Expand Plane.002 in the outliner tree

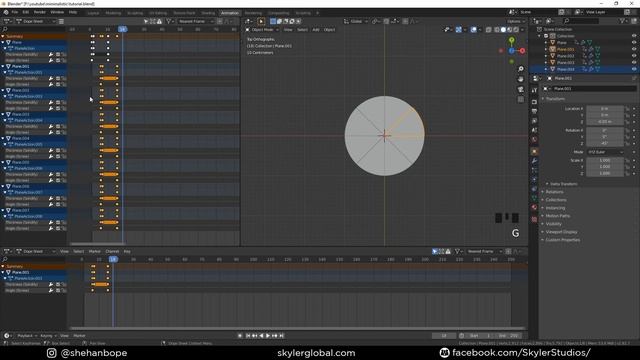(546, 56)
